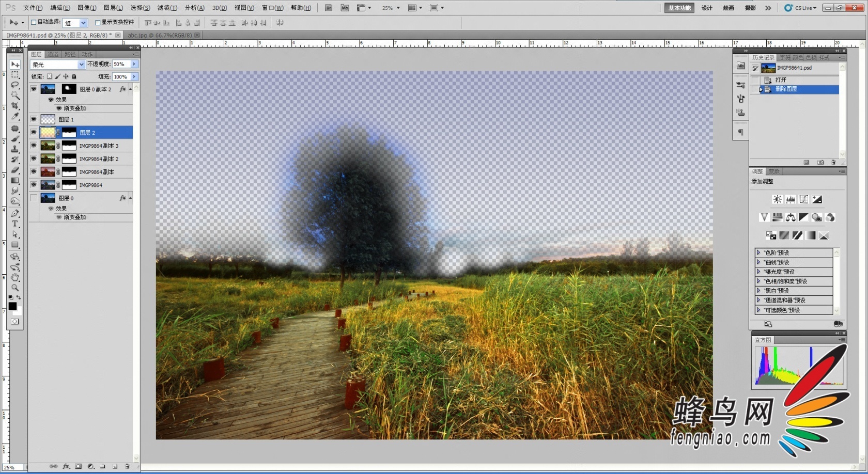
Task: Create new snapshot in History panel
Action: pos(820,162)
